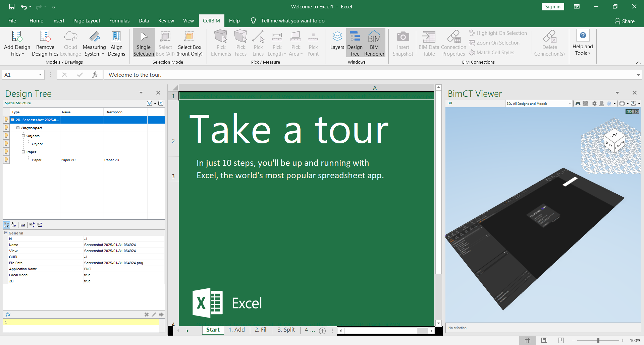Open the 3D. All Designs and Models dropdown
The height and width of the screenshot is (345, 644).
[539, 103]
